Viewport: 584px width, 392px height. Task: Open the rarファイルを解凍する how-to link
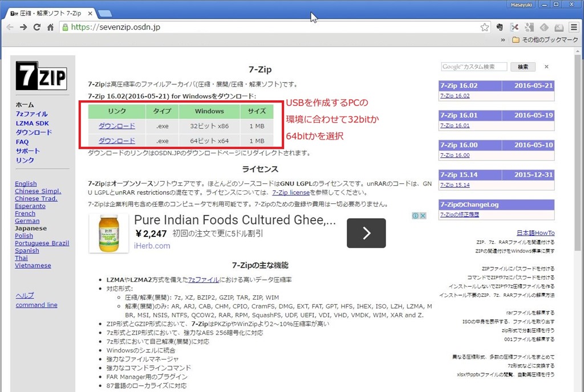[530, 313]
